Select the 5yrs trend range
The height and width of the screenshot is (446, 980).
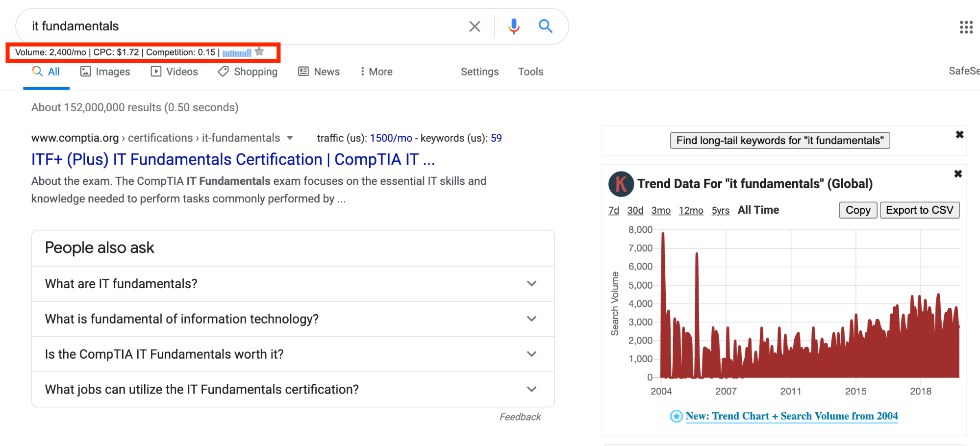pyautogui.click(x=720, y=210)
